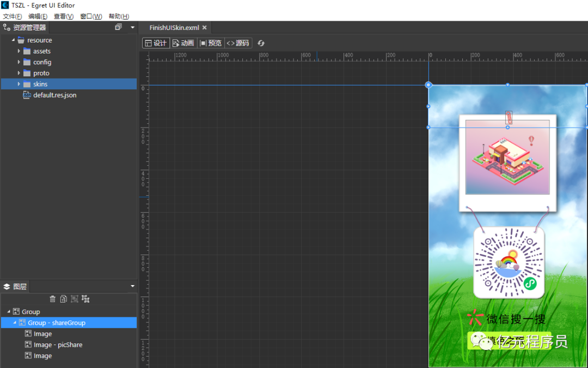Select the resource folder icon
588x368 pixels.
click(x=21, y=40)
